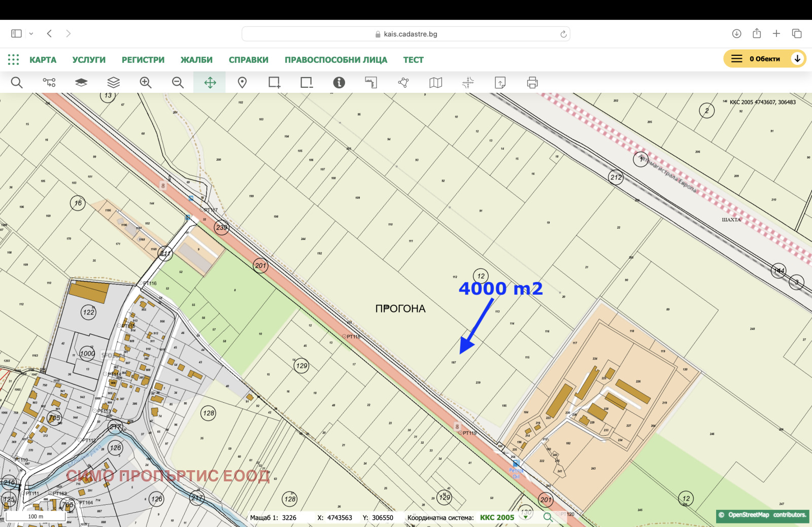Open the stacked layers outline icon
The height and width of the screenshot is (527, 812).
coord(113,83)
